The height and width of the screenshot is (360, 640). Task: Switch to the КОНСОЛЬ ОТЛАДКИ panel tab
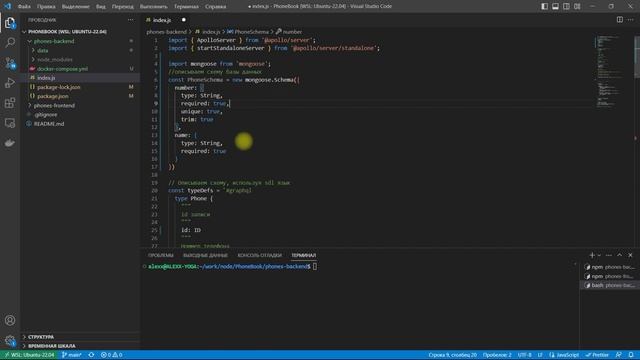(x=260, y=256)
